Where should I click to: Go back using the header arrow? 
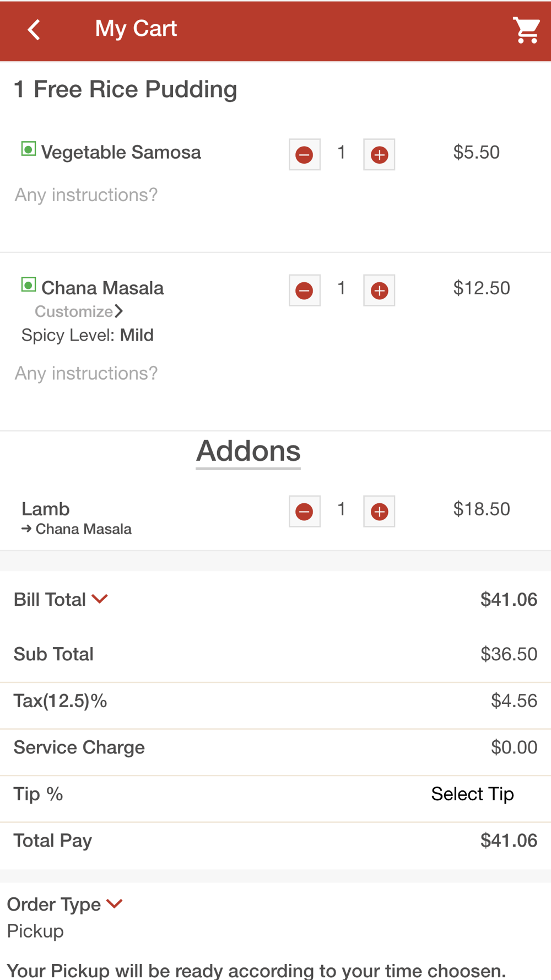point(34,30)
